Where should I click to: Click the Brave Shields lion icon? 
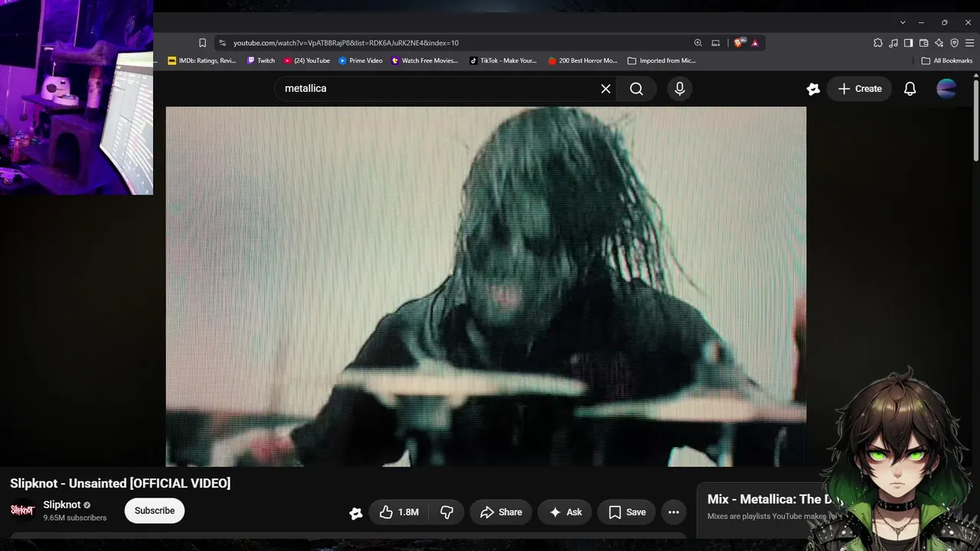[738, 43]
